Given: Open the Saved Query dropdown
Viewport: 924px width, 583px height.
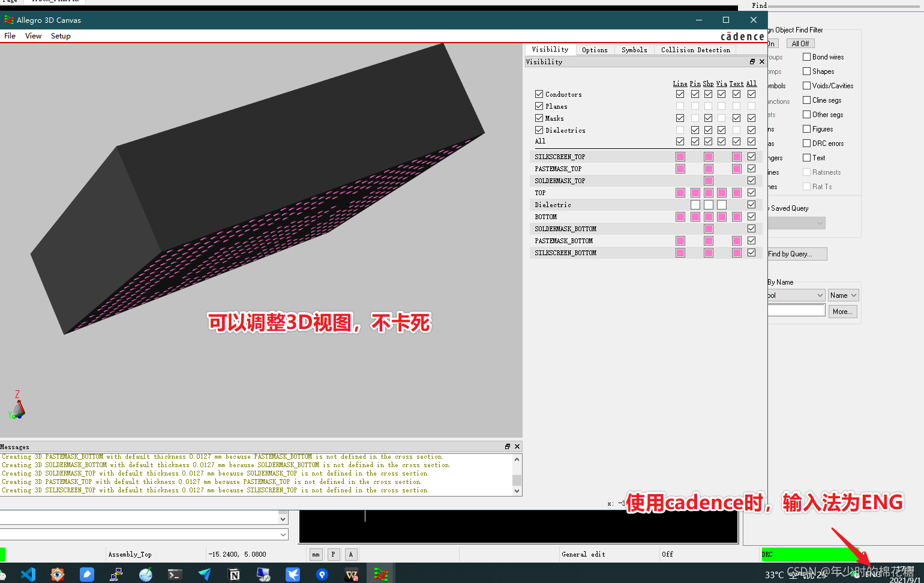Looking at the screenshot, I should [x=797, y=223].
